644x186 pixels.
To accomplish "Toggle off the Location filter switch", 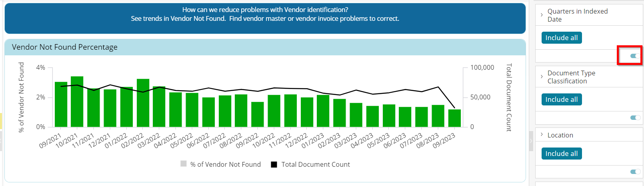I will click(x=635, y=172).
